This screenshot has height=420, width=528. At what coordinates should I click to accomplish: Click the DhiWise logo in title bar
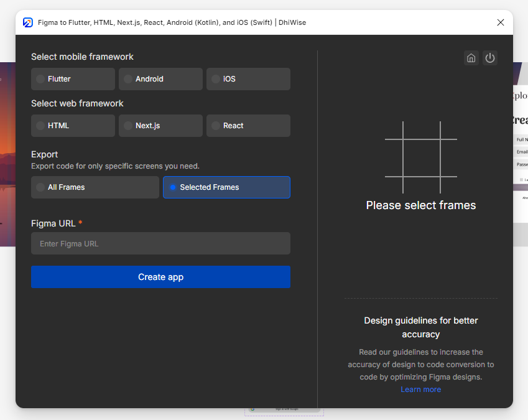click(x=27, y=22)
